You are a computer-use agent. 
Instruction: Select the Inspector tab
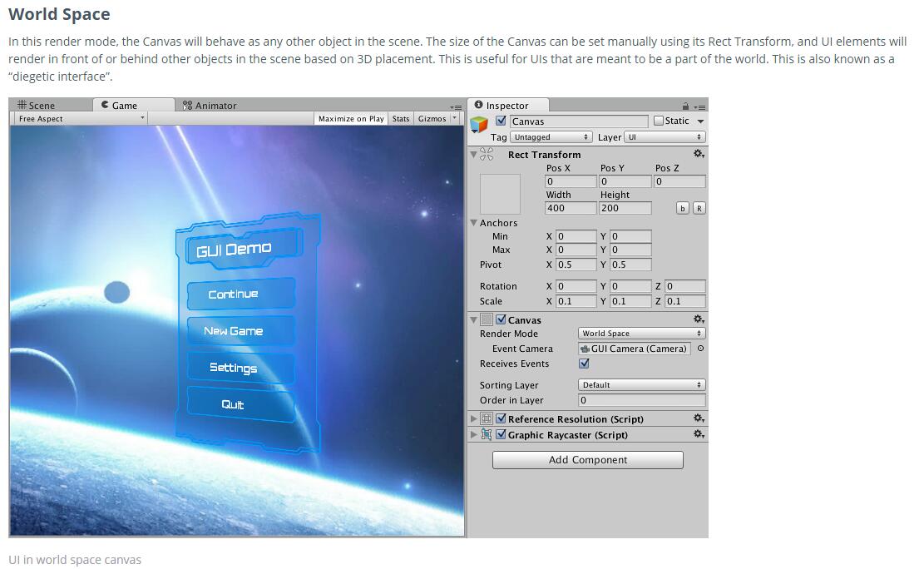tap(508, 105)
